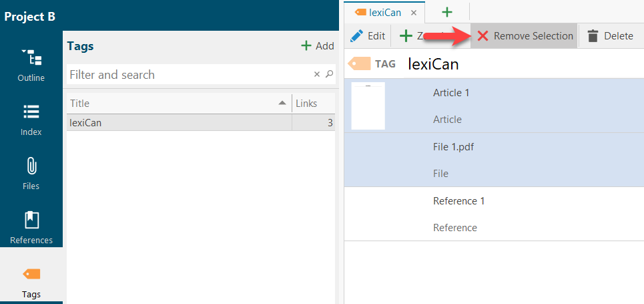The image size is (644, 304).
Task: Select the lexiCan tag row
Action: [201, 122]
